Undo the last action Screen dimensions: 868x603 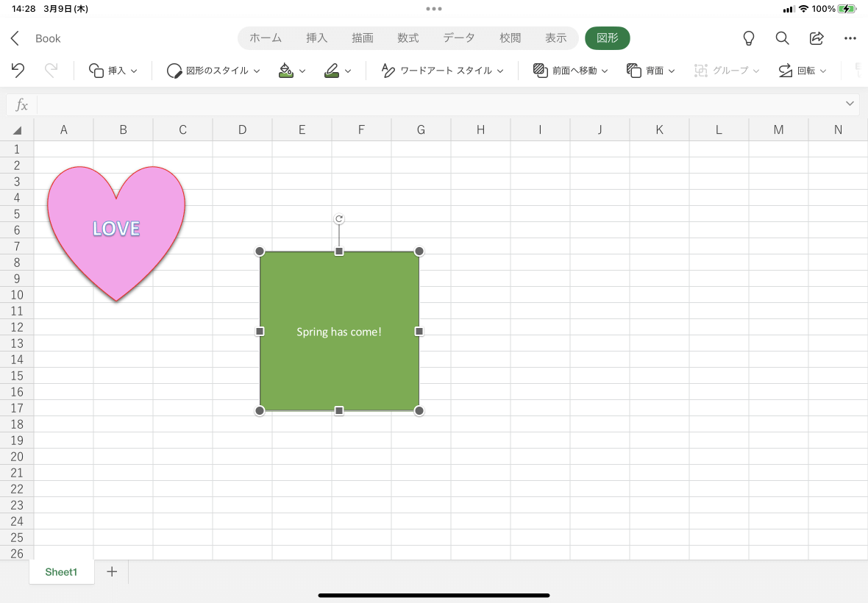point(18,71)
